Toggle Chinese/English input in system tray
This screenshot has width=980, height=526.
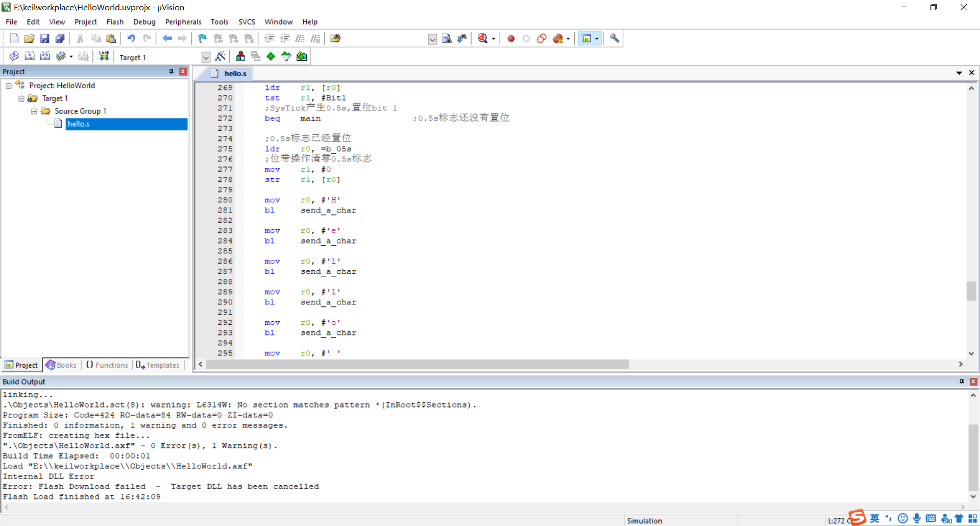pos(874,518)
